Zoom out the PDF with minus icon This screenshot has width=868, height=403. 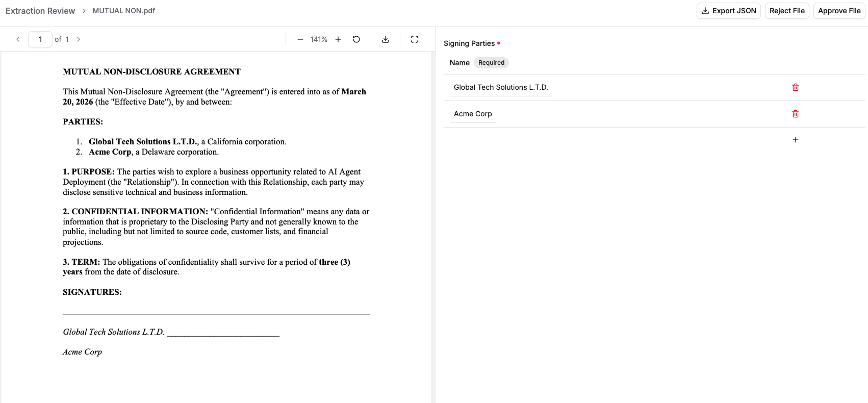coord(300,39)
